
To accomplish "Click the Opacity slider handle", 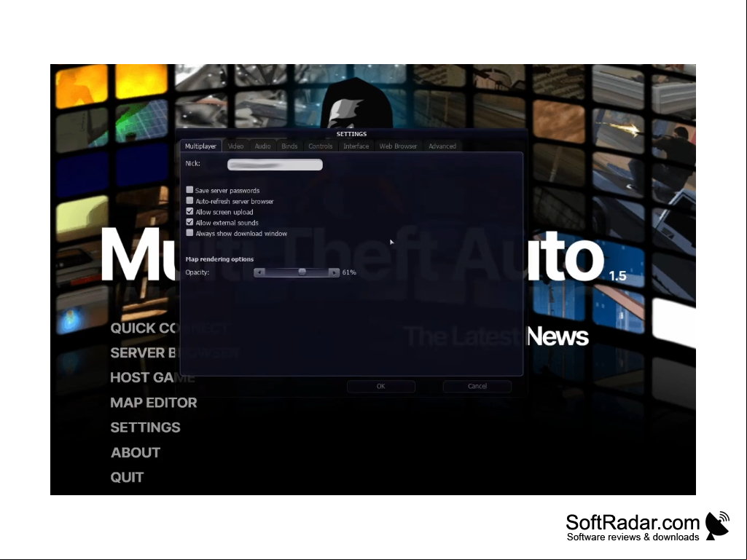I will pos(302,272).
